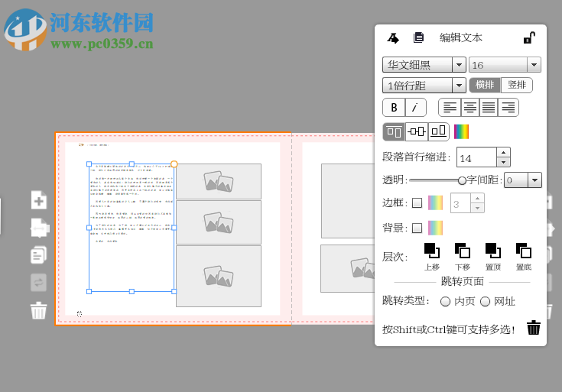The height and width of the screenshot is (392, 562).
Task: Add a new page with the plus icon
Action: (x=39, y=199)
